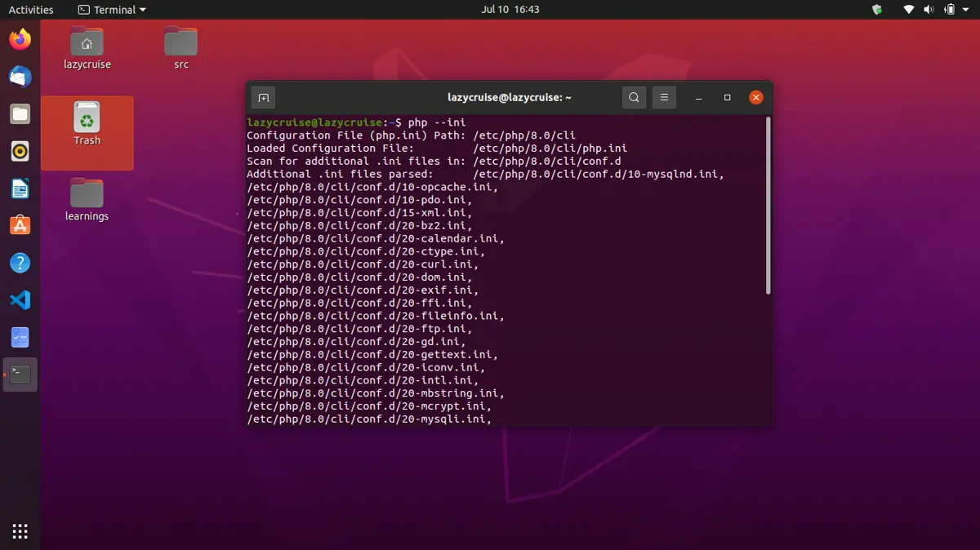Show the applications grid
This screenshot has width=980, height=550.
pos(20,531)
